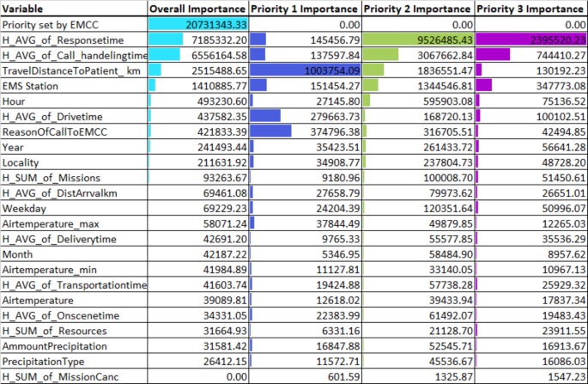This screenshot has height=384, width=588.
Task: Click Priority 2 value 9526485.43
Action: 445,40
